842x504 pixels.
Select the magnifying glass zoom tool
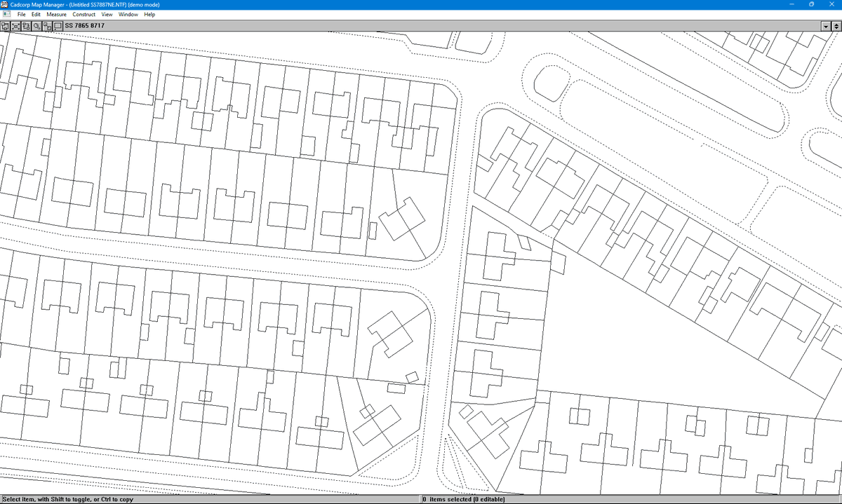pos(36,26)
